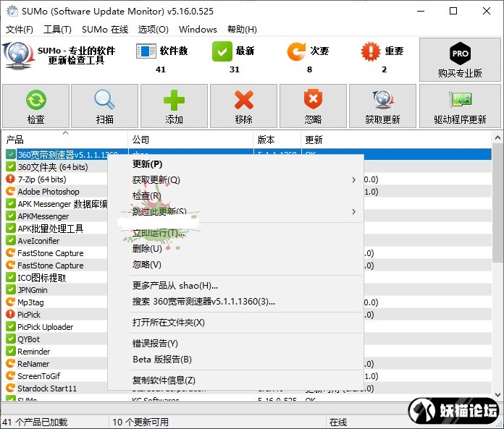The image size is (504, 429).
Task: Click the orange Minor (次要) update icon
Action: point(296,51)
